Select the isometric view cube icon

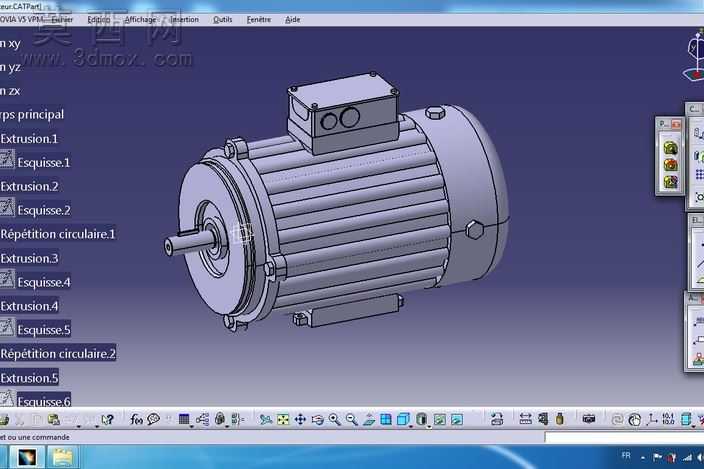tap(403, 420)
